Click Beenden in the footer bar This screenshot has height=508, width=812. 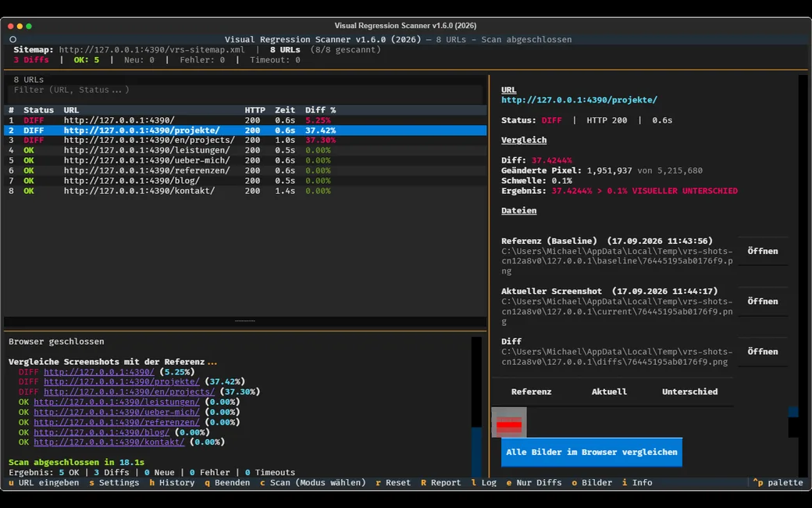[x=227, y=483]
